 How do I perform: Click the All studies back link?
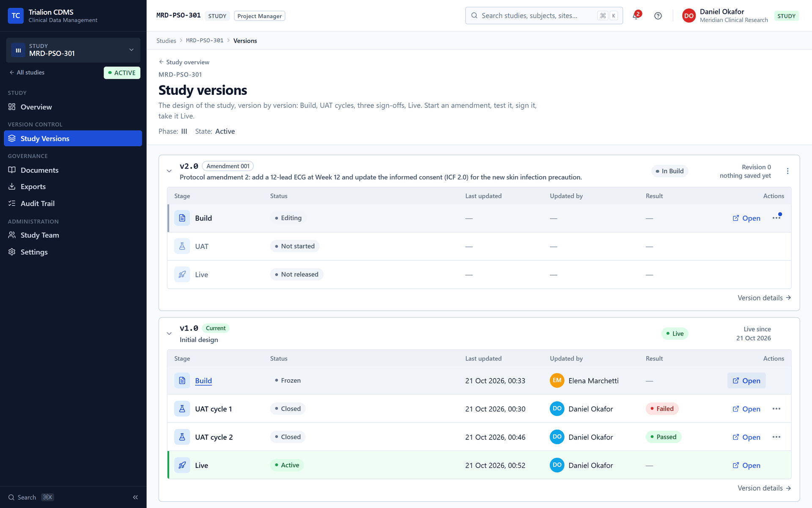click(x=27, y=72)
